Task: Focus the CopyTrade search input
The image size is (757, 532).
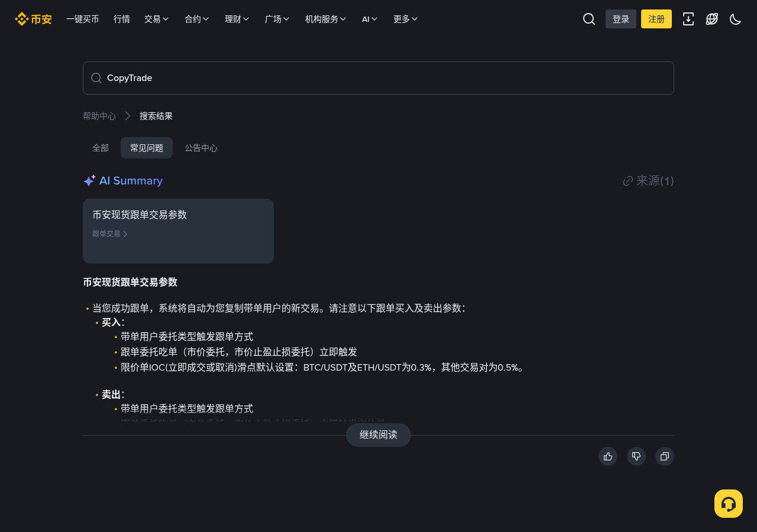Action: [x=378, y=78]
